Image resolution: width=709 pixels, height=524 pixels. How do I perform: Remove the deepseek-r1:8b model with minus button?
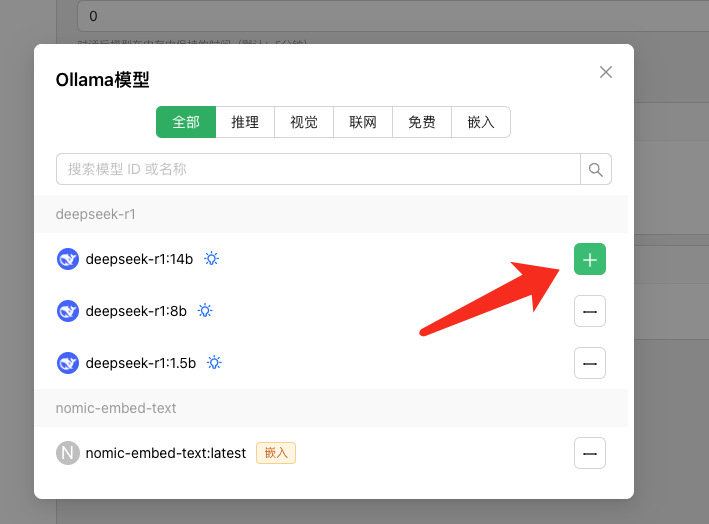pos(590,311)
